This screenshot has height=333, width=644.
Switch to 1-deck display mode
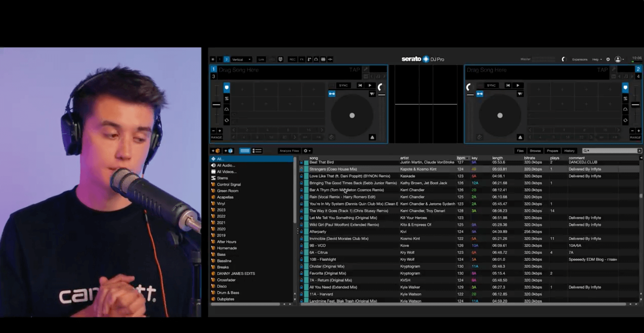(x=220, y=59)
